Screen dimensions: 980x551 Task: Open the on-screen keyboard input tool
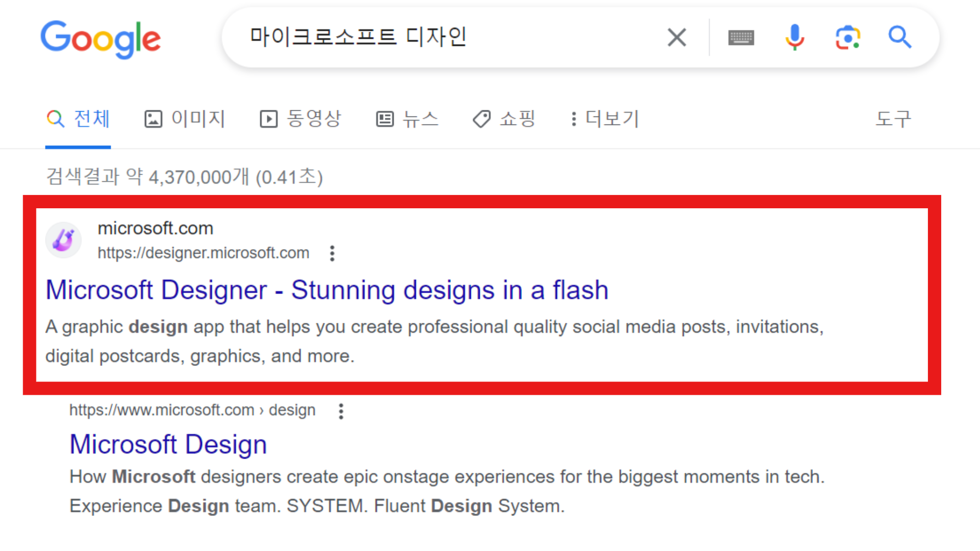click(x=741, y=37)
